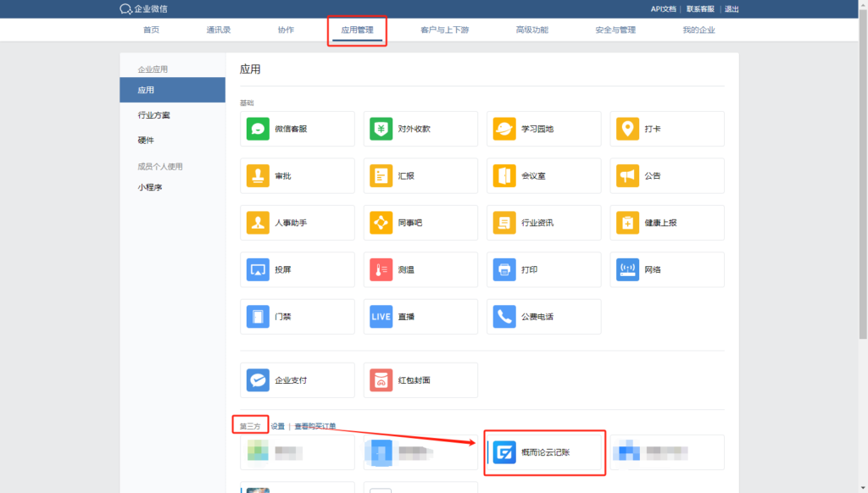Open the 企业支付 payment icon
868x493 pixels.
click(258, 380)
